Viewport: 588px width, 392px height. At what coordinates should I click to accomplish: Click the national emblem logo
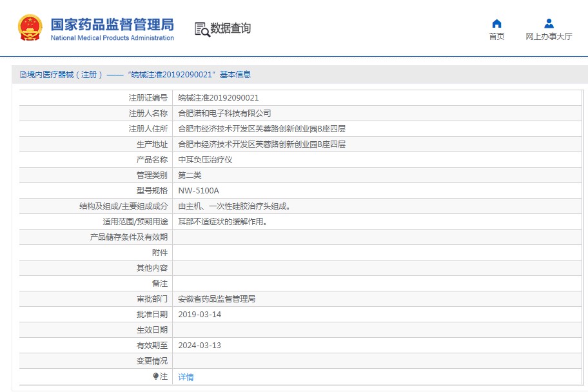[30, 28]
